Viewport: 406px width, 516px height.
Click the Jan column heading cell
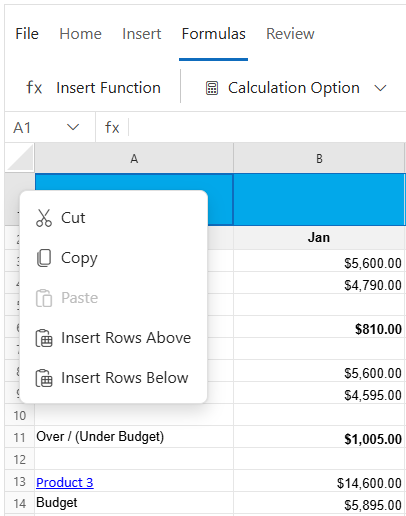coord(319,238)
